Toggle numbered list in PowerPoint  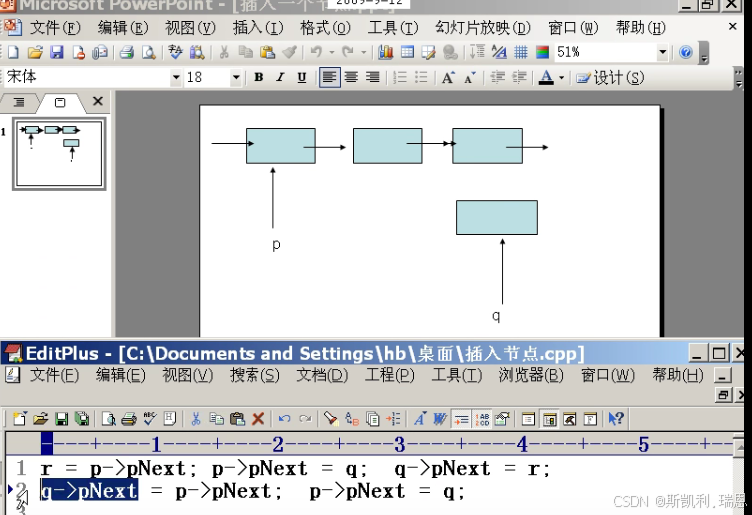click(400, 77)
